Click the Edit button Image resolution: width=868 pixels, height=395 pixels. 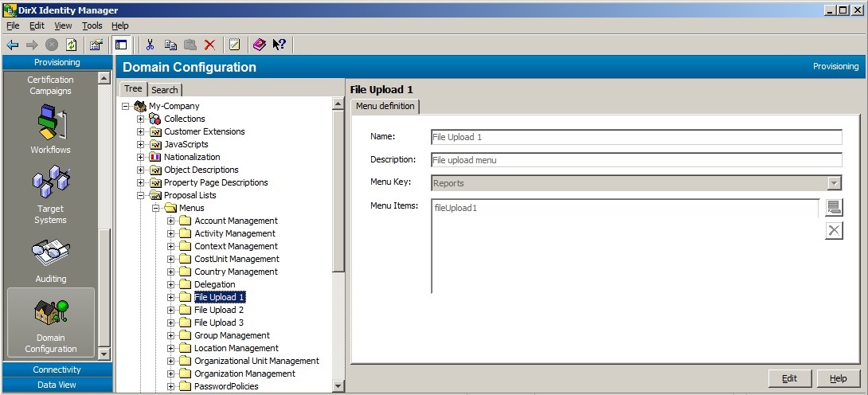(x=789, y=378)
